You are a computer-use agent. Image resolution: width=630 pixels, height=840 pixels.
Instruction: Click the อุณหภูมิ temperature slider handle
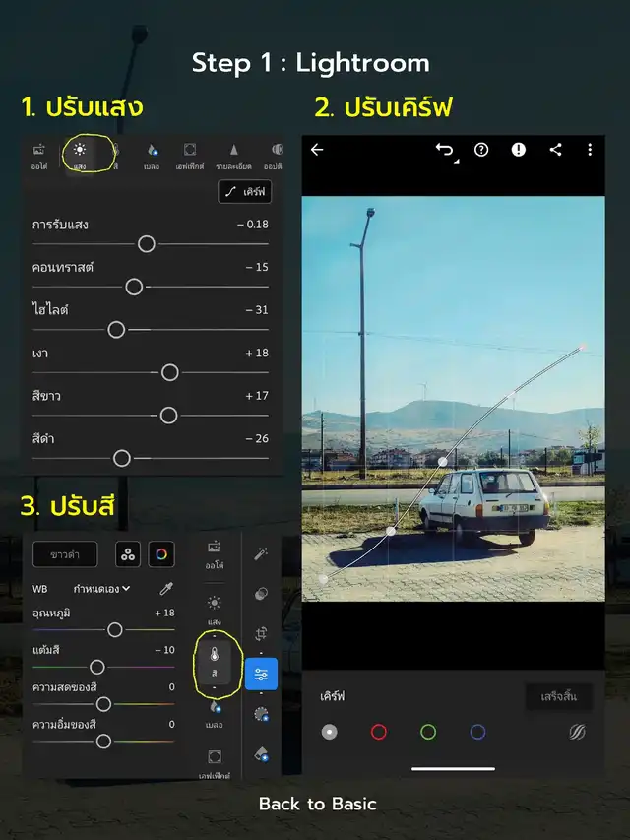115,629
